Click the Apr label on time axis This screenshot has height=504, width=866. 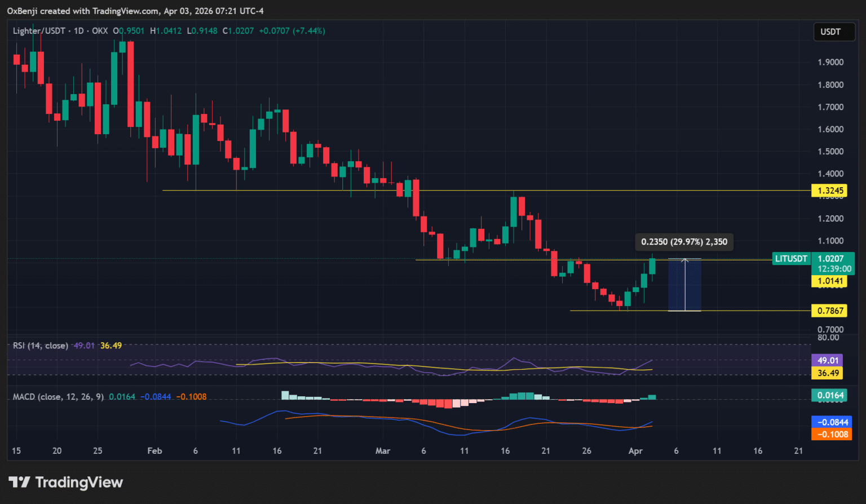pos(635,451)
